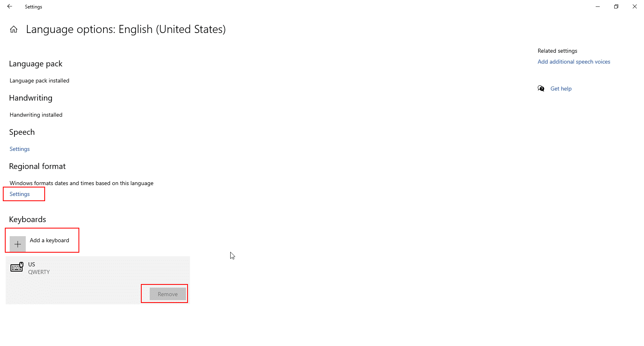Click the plus icon for adding keyboard
This screenshot has height=346, width=644.
[18, 244]
